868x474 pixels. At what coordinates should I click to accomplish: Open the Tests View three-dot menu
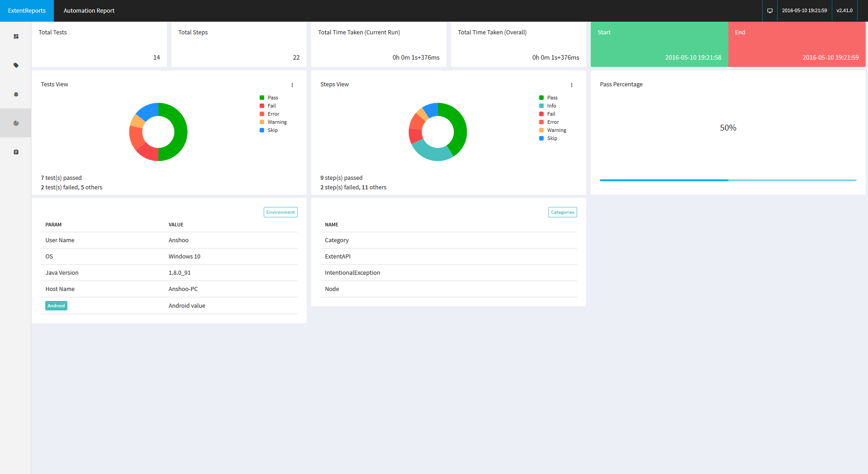[x=292, y=85]
